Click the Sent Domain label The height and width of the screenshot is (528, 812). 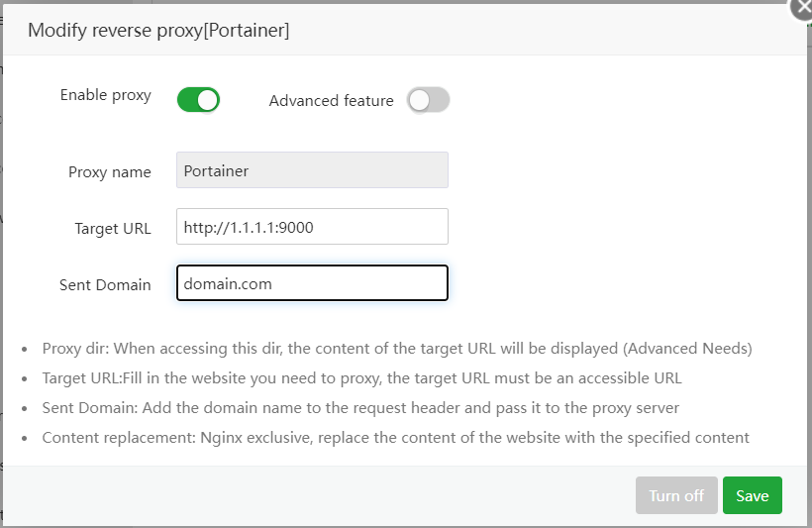pyautogui.click(x=105, y=285)
